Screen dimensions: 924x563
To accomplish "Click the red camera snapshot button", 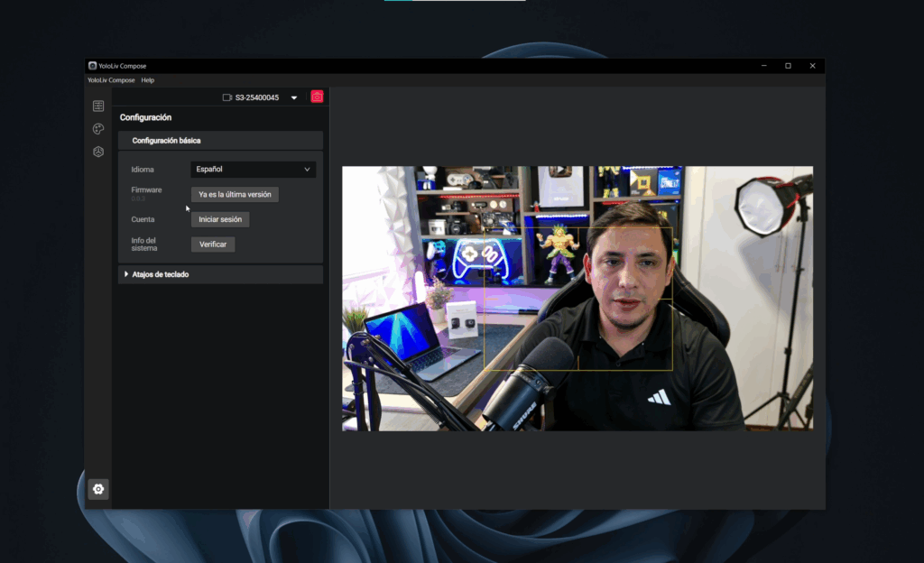I will pyautogui.click(x=317, y=97).
